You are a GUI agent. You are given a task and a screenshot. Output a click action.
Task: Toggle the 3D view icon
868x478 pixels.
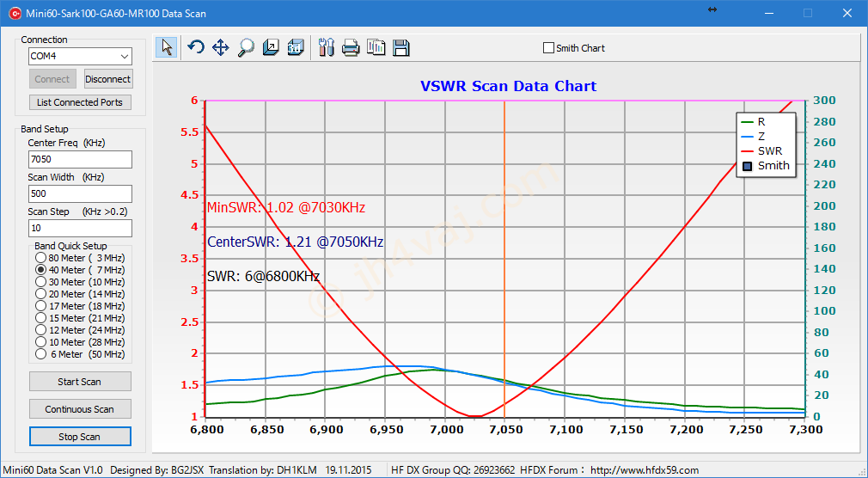[296, 47]
